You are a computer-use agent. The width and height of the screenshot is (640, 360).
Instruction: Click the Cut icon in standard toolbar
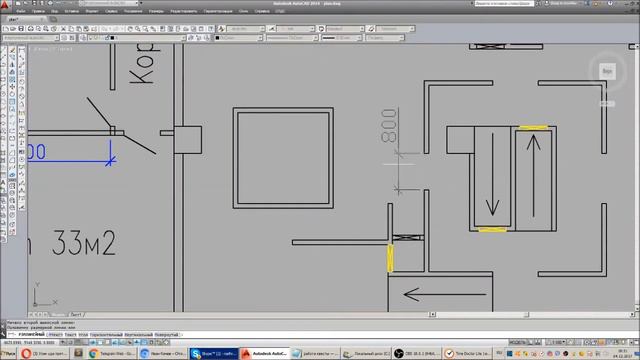click(63, 29)
